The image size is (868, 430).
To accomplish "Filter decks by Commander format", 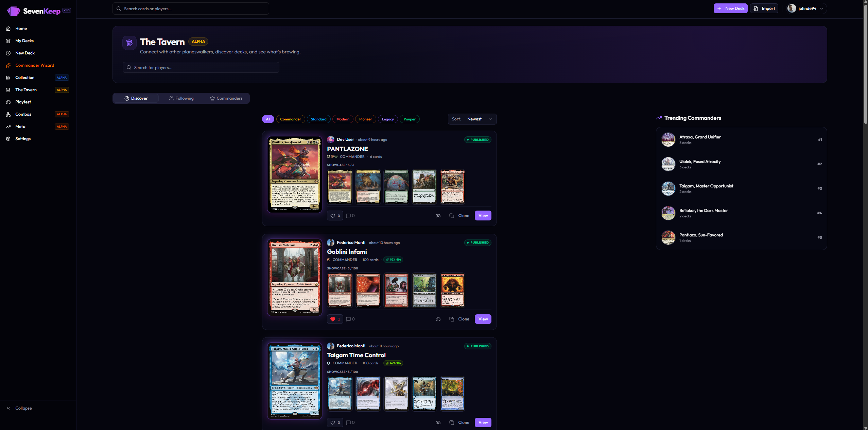I will [291, 119].
